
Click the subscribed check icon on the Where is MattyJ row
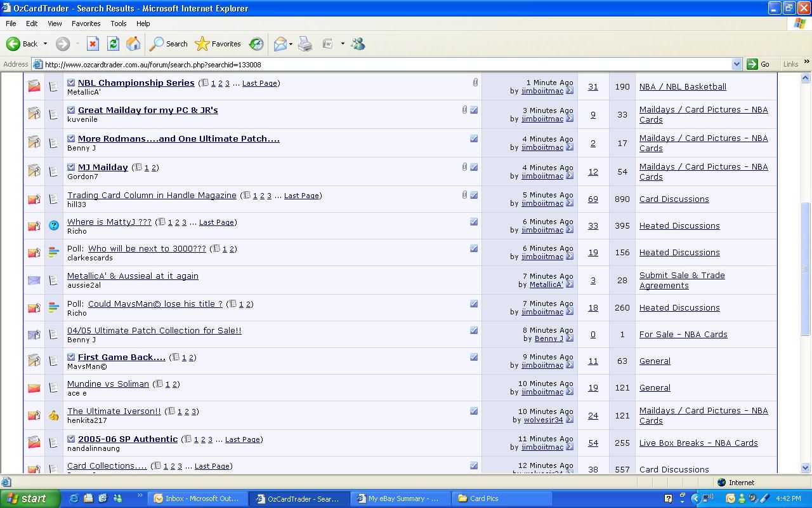click(x=474, y=222)
